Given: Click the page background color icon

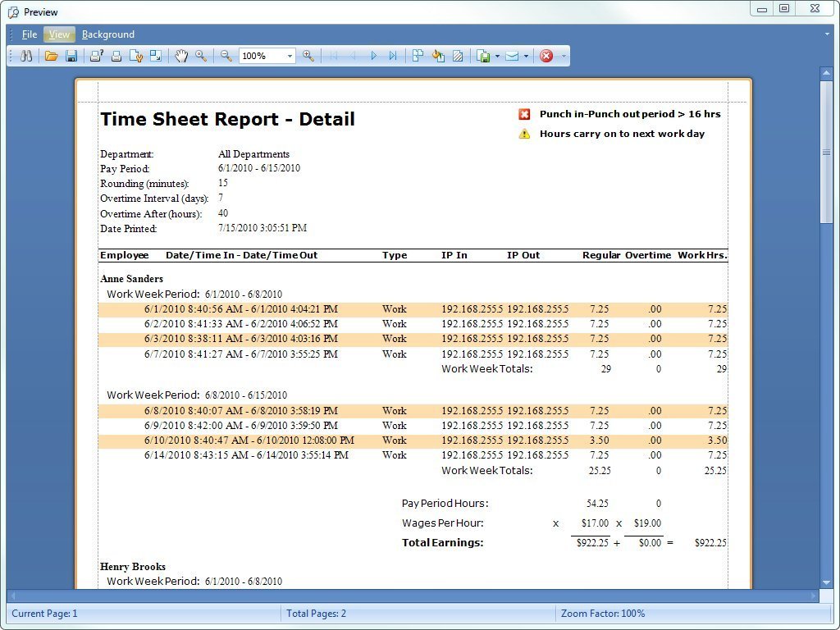Looking at the screenshot, I should point(438,56).
